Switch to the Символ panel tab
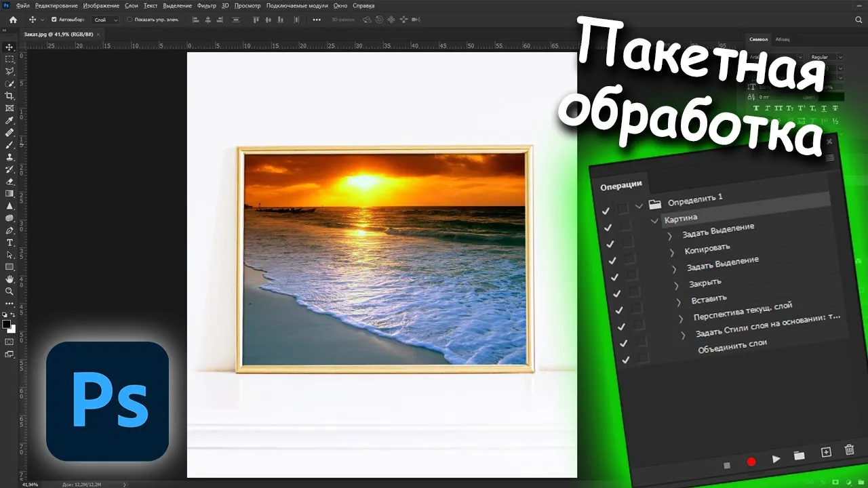 pyautogui.click(x=759, y=39)
